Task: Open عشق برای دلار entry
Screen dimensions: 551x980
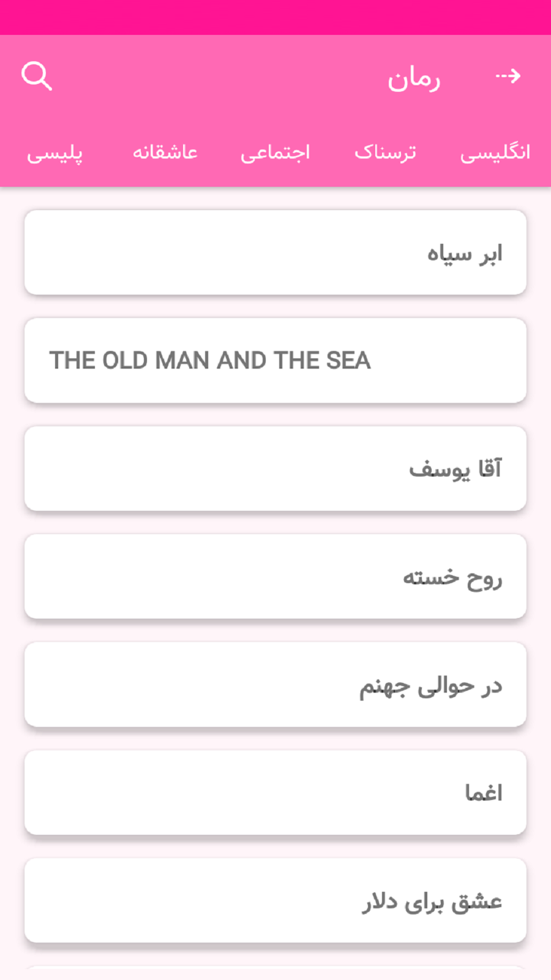Action: click(275, 900)
